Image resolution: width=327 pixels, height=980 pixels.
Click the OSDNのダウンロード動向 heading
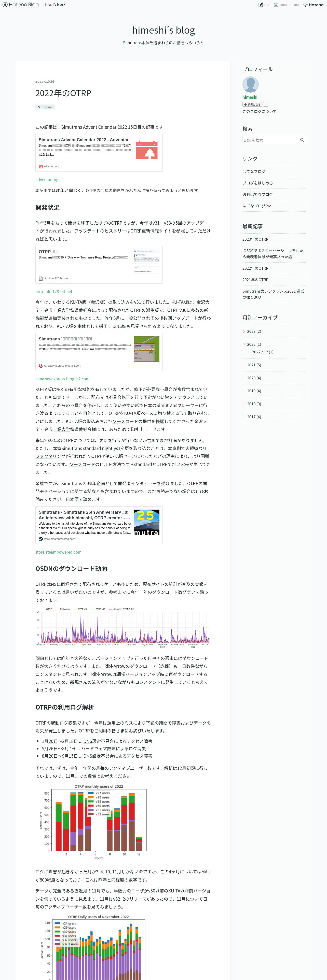[71, 568]
